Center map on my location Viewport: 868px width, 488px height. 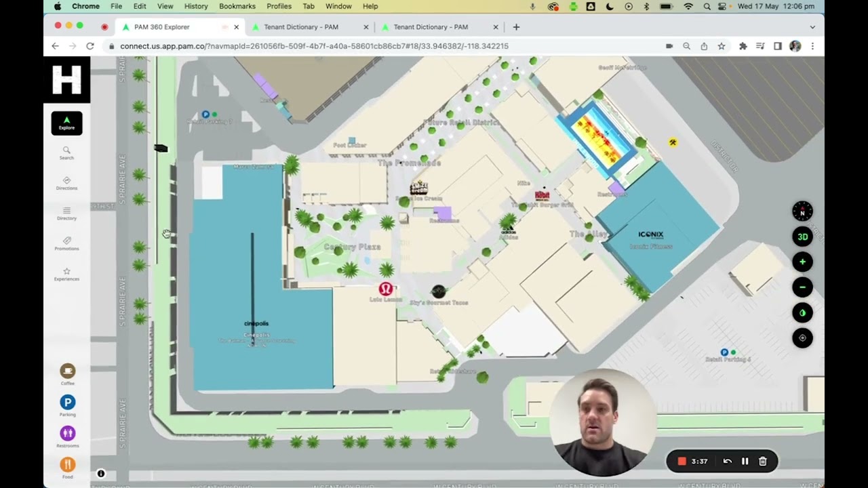click(802, 338)
